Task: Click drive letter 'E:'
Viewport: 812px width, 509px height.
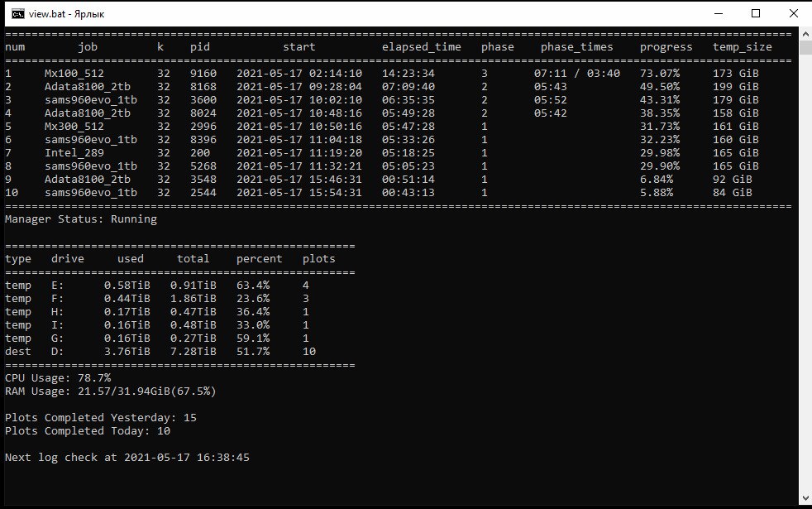Action: coord(58,286)
